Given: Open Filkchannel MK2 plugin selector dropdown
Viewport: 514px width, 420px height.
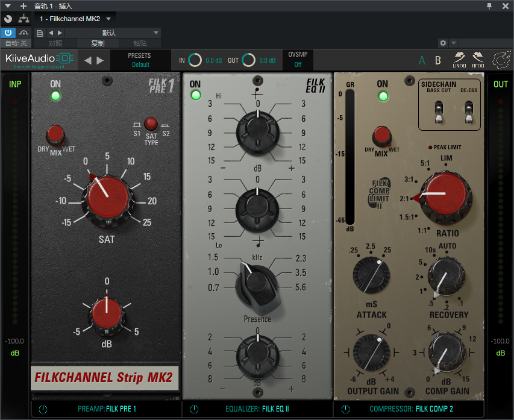Looking at the screenshot, I should point(75,19).
